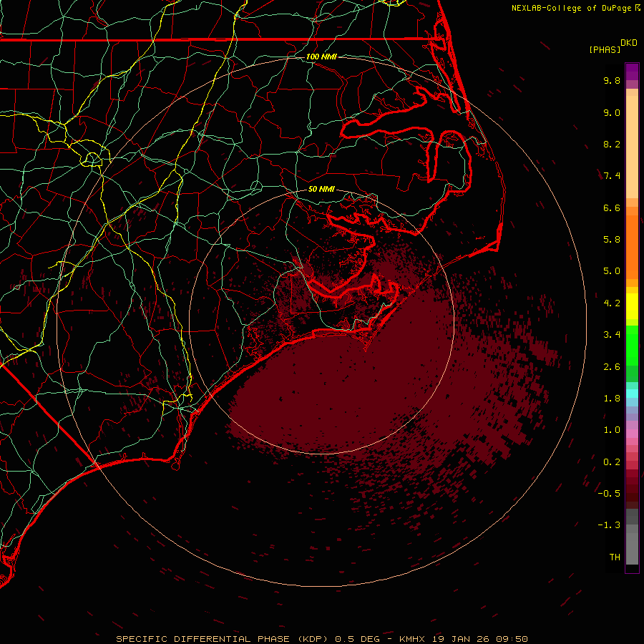This screenshot has height=644, width=644.
Task: Click the 5.0 legend value
Action: click(612, 271)
